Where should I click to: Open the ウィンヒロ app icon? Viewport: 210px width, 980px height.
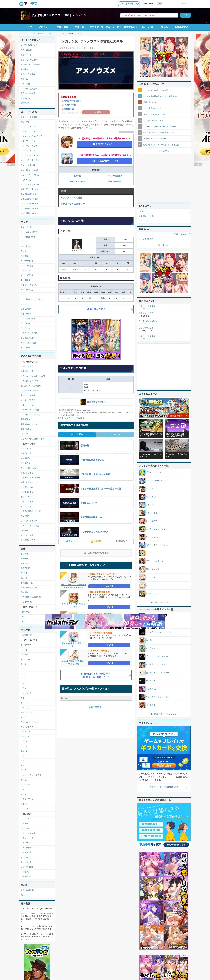click(x=142, y=489)
